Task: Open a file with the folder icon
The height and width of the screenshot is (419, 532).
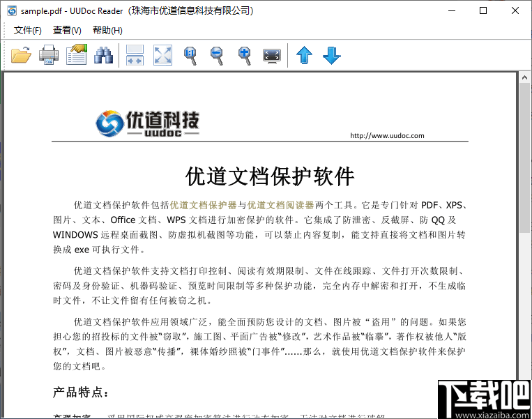Action: pyautogui.click(x=21, y=55)
